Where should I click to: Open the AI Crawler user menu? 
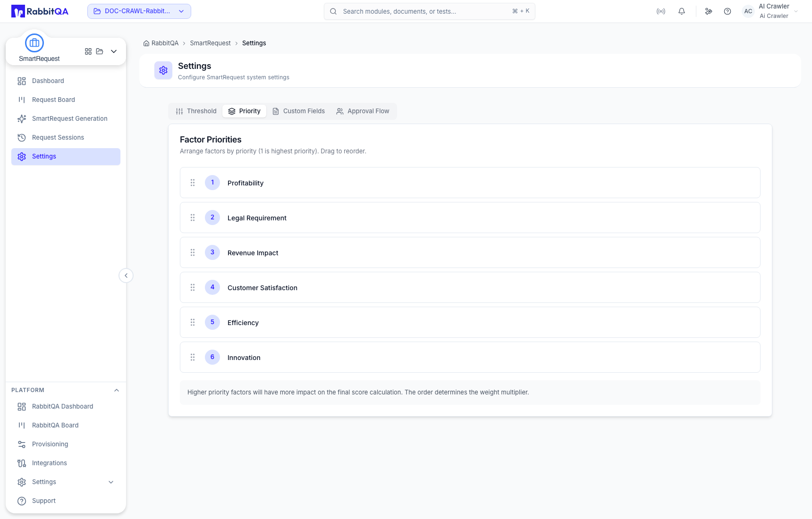coord(770,11)
